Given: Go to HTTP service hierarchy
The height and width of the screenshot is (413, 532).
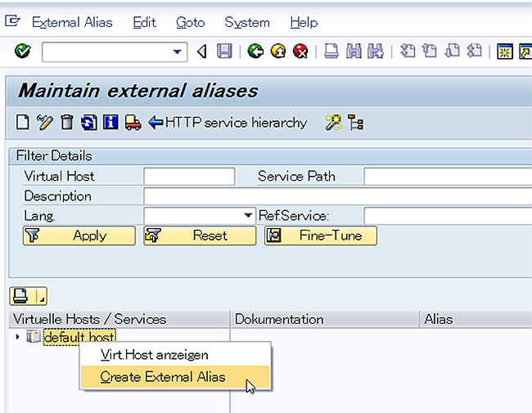Looking at the screenshot, I should click(x=228, y=123).
